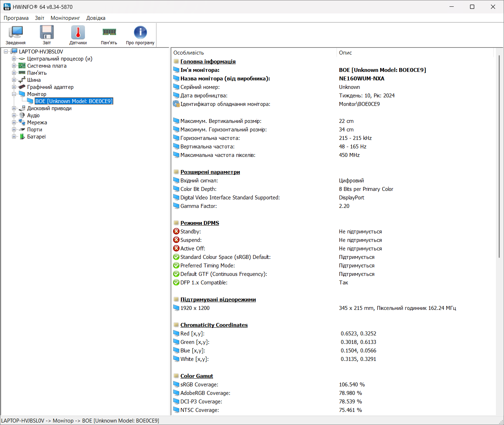This screenshot has width=504, height=425.
Task: Click the green check icon beside Preferred Timing Mode
Action: coord(176,265)
